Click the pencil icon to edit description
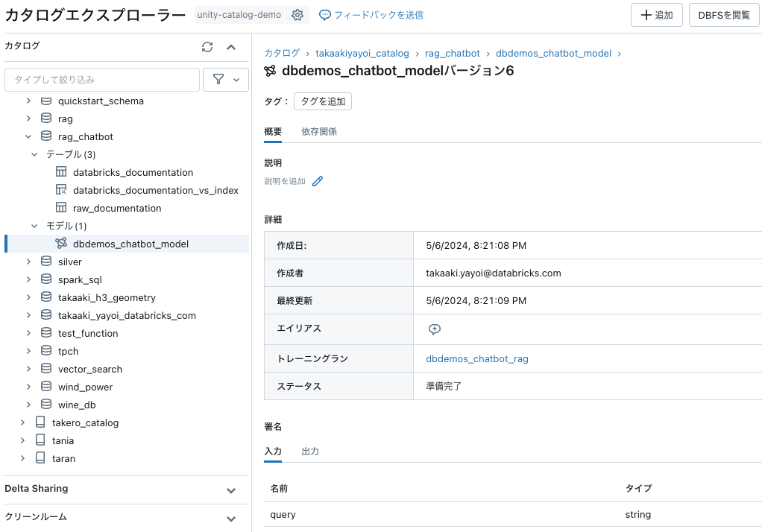Screen dimensions: 762x532 318,181
